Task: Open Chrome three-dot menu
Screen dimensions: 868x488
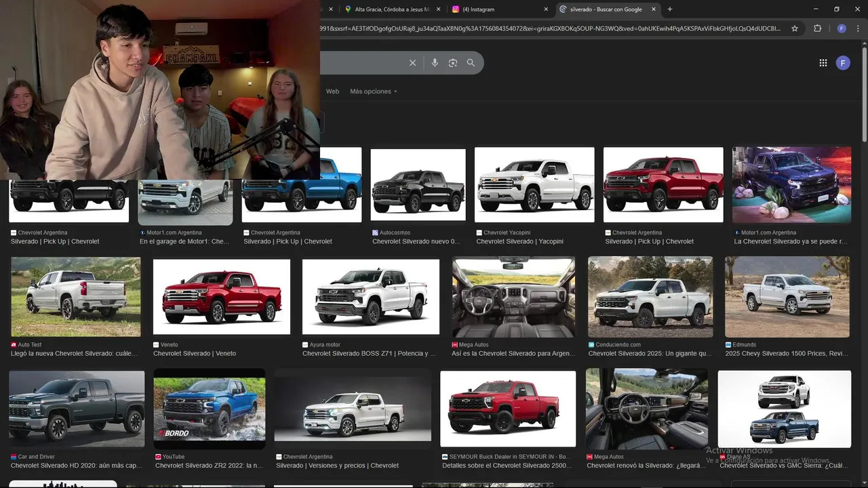Action: pyautogui.click(x=859, y=28)
